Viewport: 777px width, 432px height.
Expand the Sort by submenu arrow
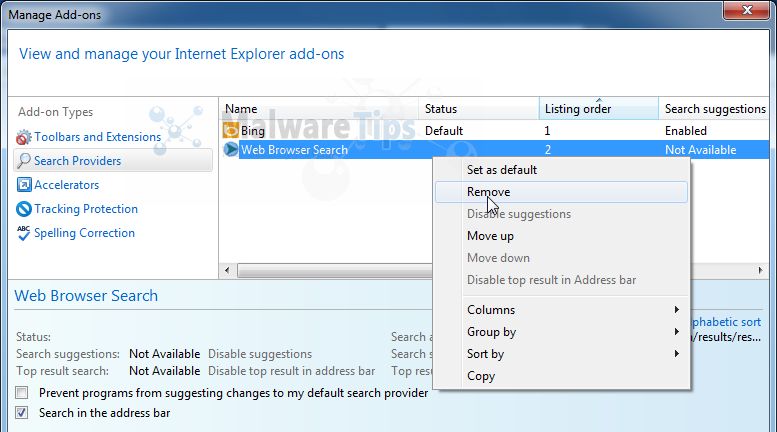[x=676, y=354]
